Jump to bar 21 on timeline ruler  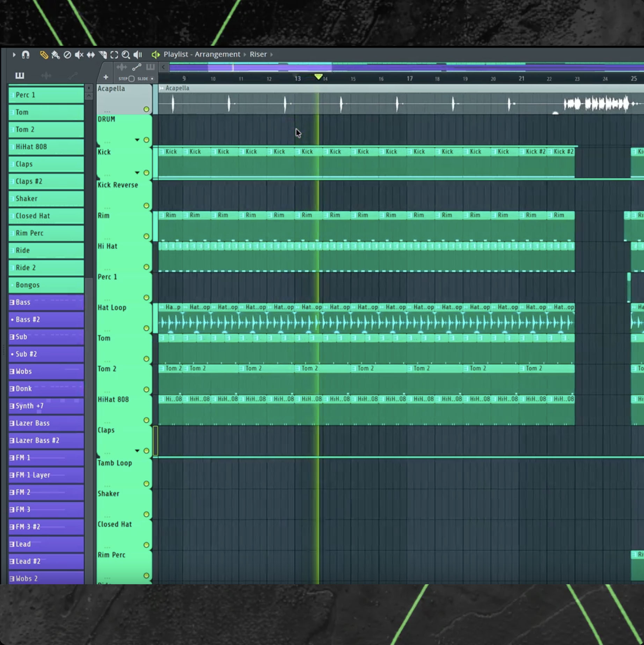[x=521, y=79]
